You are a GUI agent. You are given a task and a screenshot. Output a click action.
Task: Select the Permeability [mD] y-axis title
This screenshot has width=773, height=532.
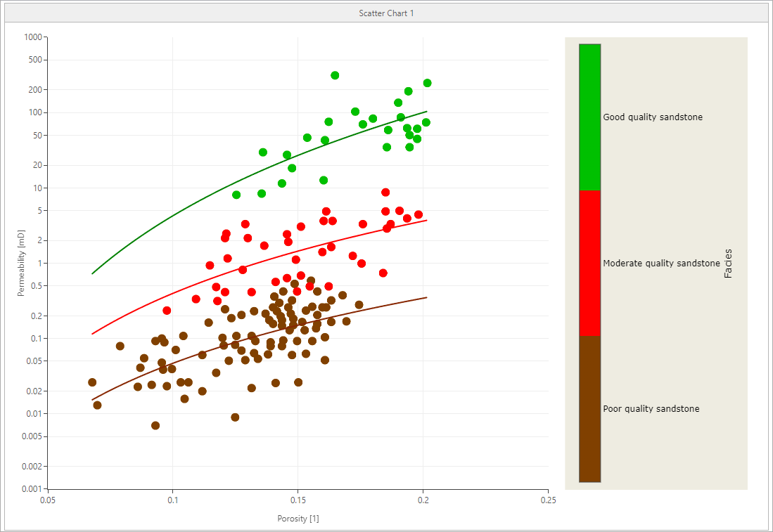pos(21,262)
